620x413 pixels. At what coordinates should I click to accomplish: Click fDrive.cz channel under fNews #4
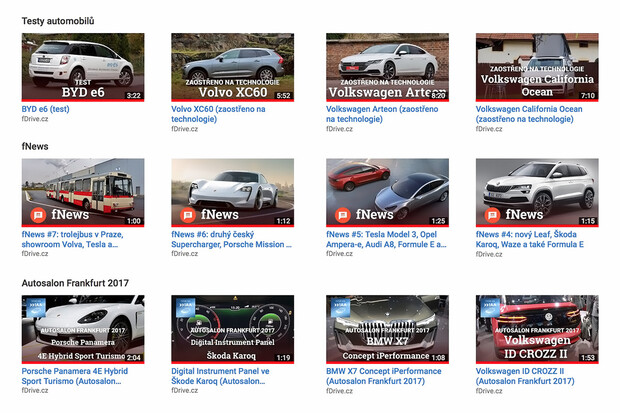[x=489, y=254]
